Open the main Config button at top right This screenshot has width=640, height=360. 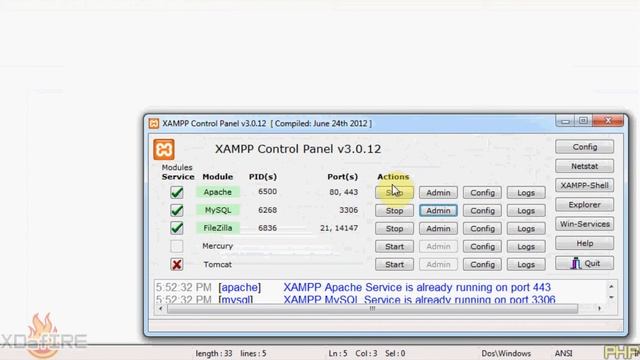tap(584, 147)
